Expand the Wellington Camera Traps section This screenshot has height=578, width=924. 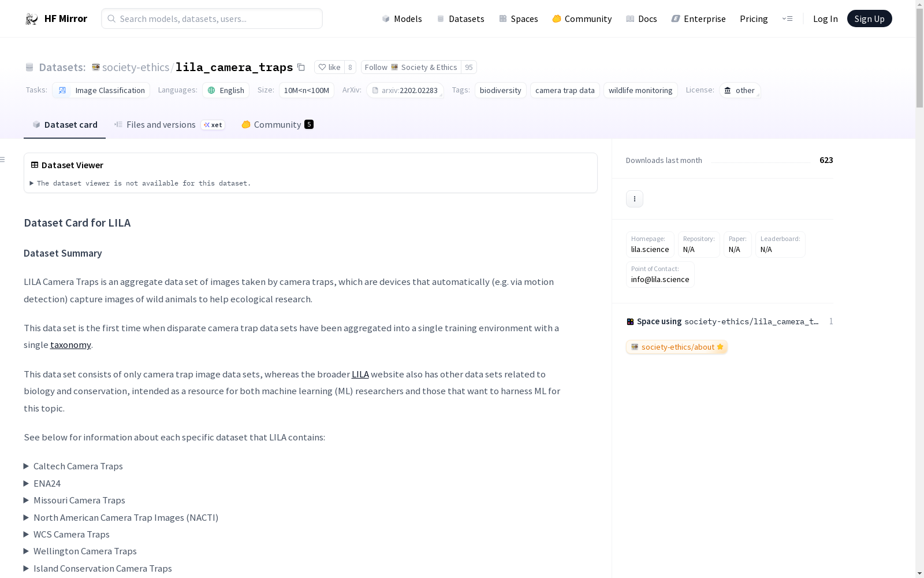click(x=80, y=551)
